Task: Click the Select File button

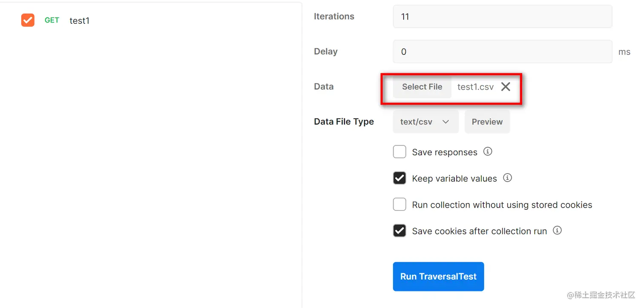Action: [422, 87]
